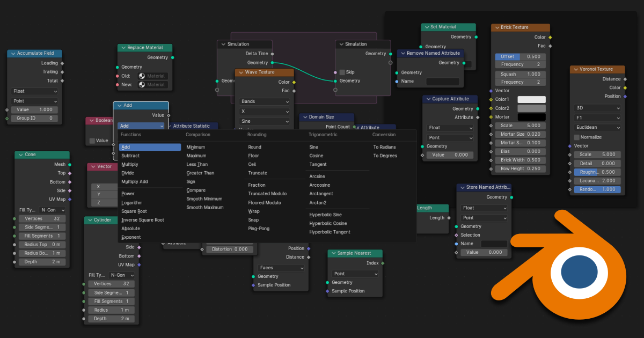This screenshot has height=338, width=644.
Task: Enable Normalize in Voronoi Texture node
Action: pyautogui.click(x=577, y=137)
